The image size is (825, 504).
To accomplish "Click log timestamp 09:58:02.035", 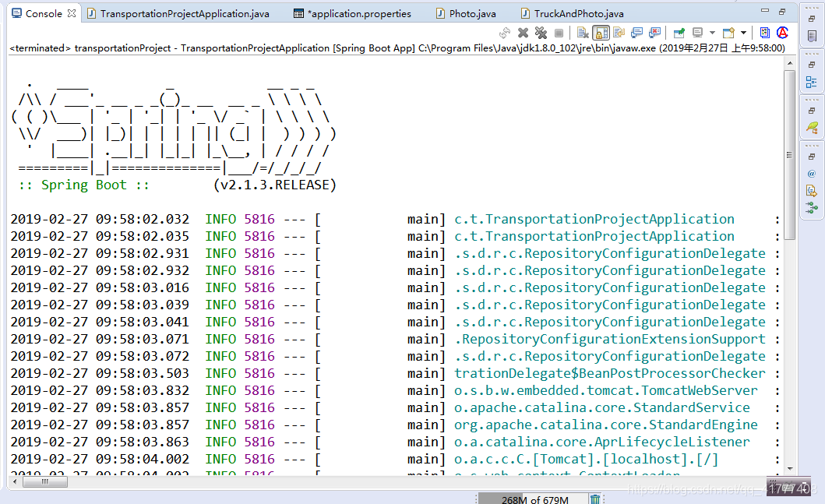I will (x=142, y=236).
